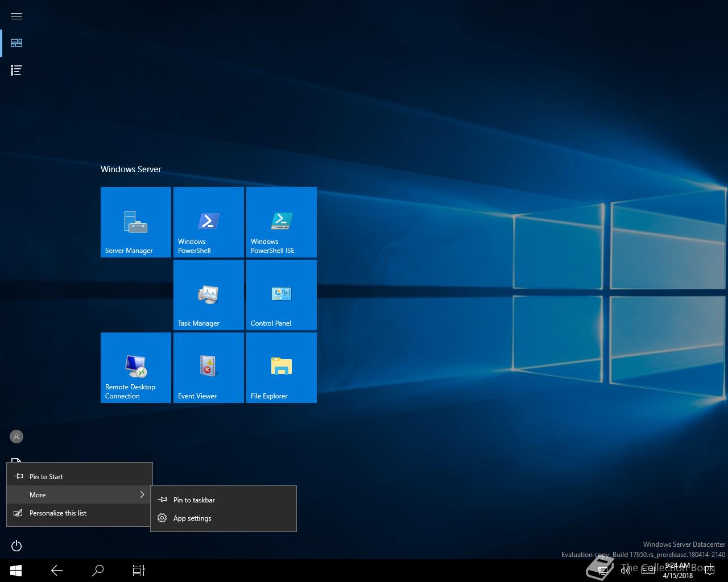
Task: Open the user account avatar
Action: 16,436
